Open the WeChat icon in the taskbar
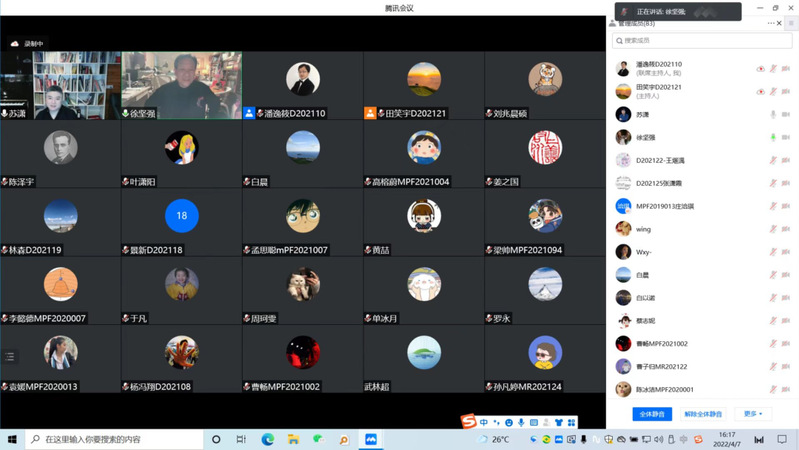 point(318,439)
